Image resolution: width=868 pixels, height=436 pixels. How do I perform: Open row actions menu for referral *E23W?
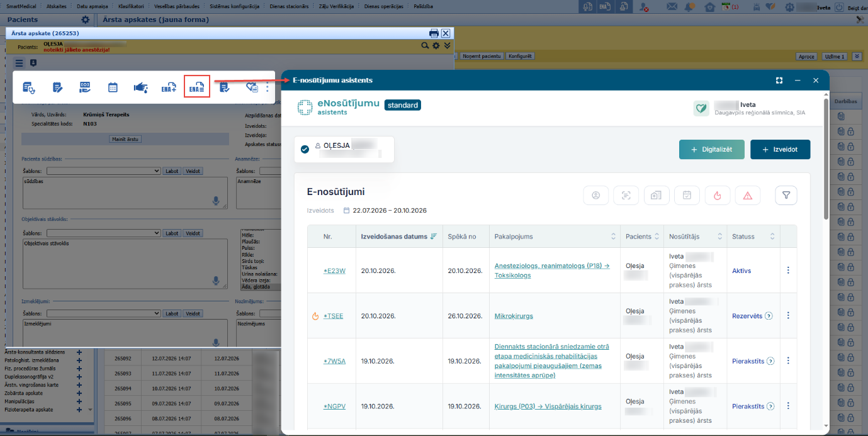click(788, 271)
